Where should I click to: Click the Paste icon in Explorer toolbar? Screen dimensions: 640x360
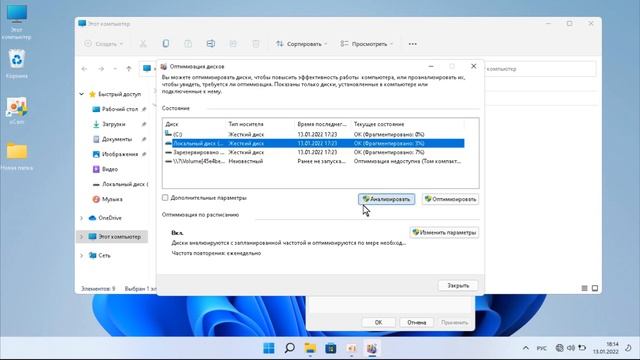(188, 44)
